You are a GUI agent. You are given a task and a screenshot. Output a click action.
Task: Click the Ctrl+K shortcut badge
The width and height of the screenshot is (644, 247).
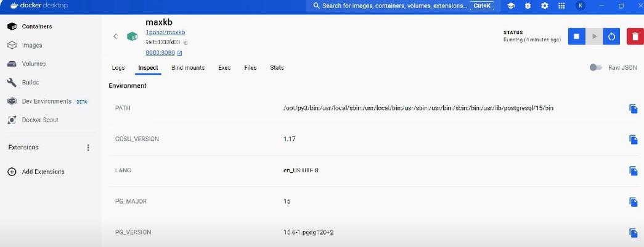click(481, 6)
